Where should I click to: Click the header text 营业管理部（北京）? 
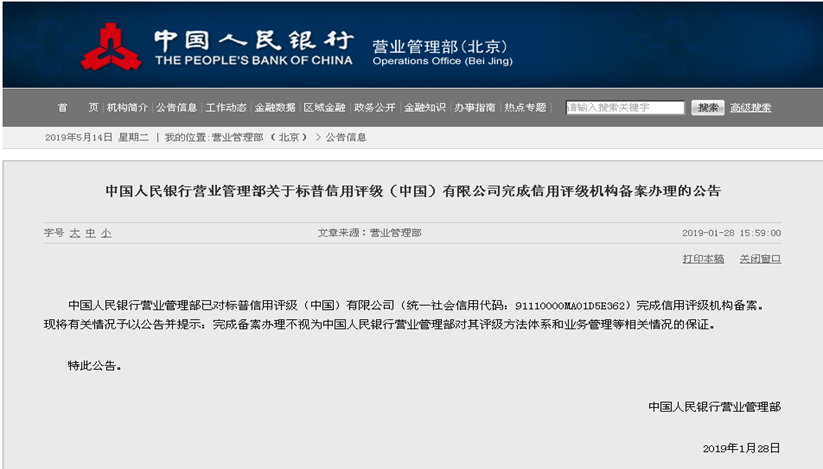pos(441,47)
